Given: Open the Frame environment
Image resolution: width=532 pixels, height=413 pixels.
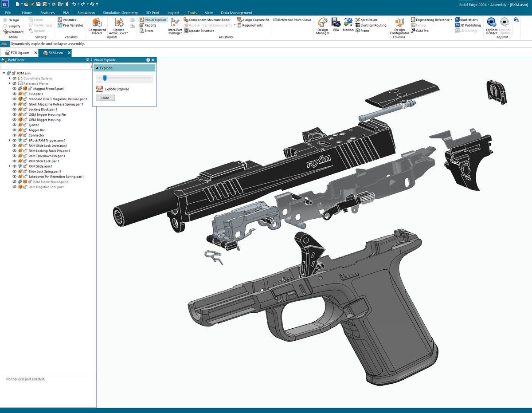Looking at the screenshot, I should click(x=363, y=31).
